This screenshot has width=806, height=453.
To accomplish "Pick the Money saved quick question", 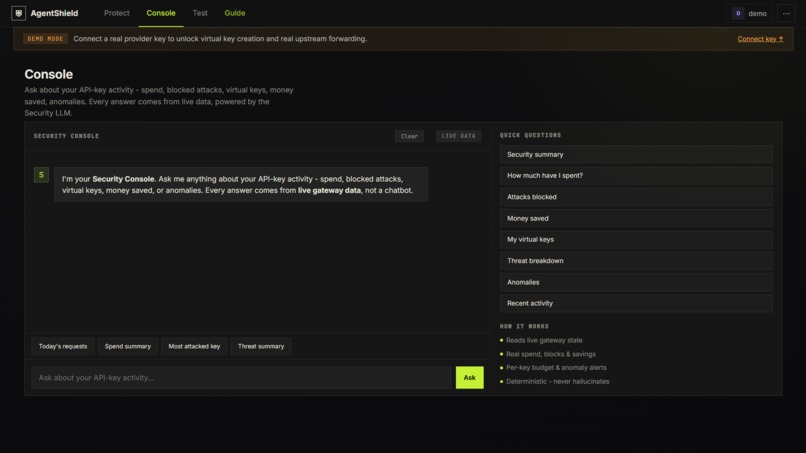I will point(636,219).
